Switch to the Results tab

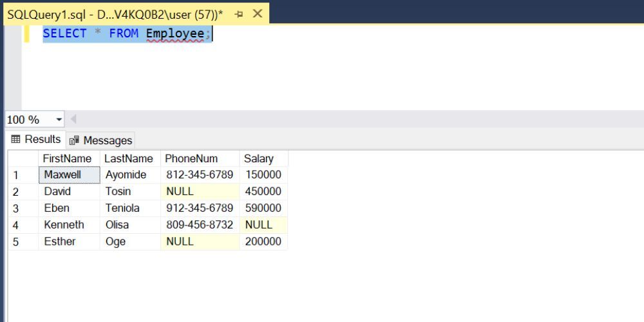click(36, 140)
